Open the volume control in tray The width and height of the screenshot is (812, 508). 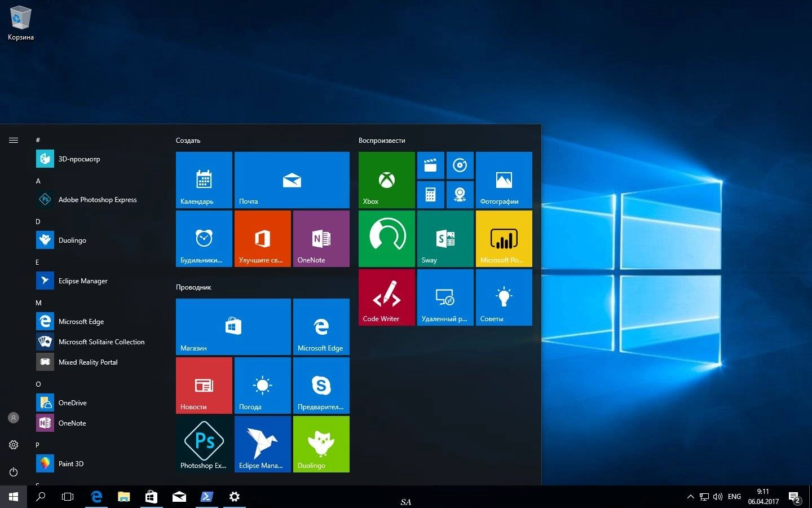click(x=718, y=497)
